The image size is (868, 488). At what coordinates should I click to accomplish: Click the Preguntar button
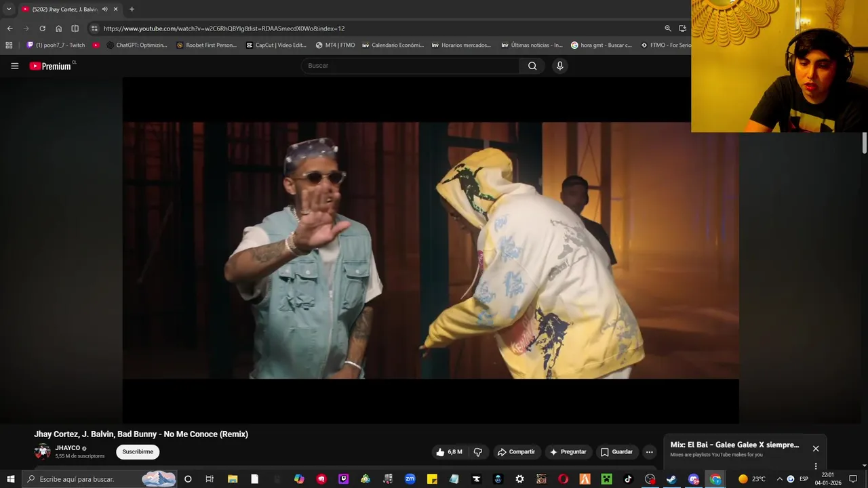coord(568,452)
